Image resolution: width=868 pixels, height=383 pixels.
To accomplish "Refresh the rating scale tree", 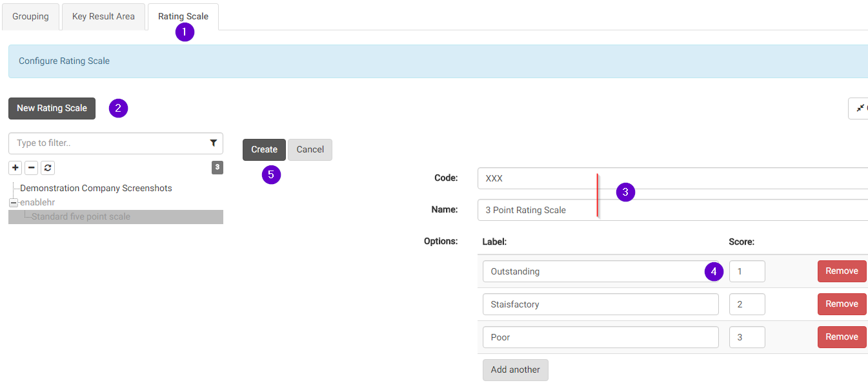I will click(x=48, y=168).
